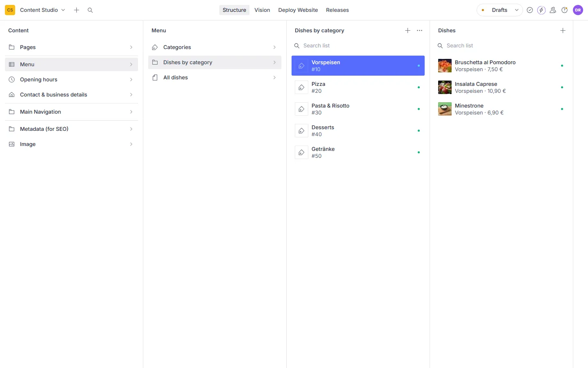Open the DR user avatar menu

578,10
